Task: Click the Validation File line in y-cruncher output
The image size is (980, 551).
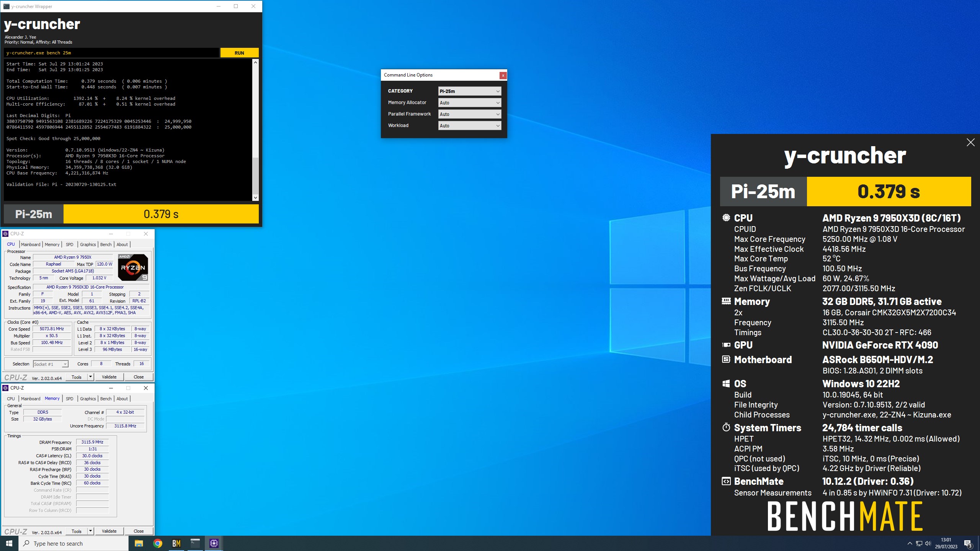Action: (x=61, y=184)
